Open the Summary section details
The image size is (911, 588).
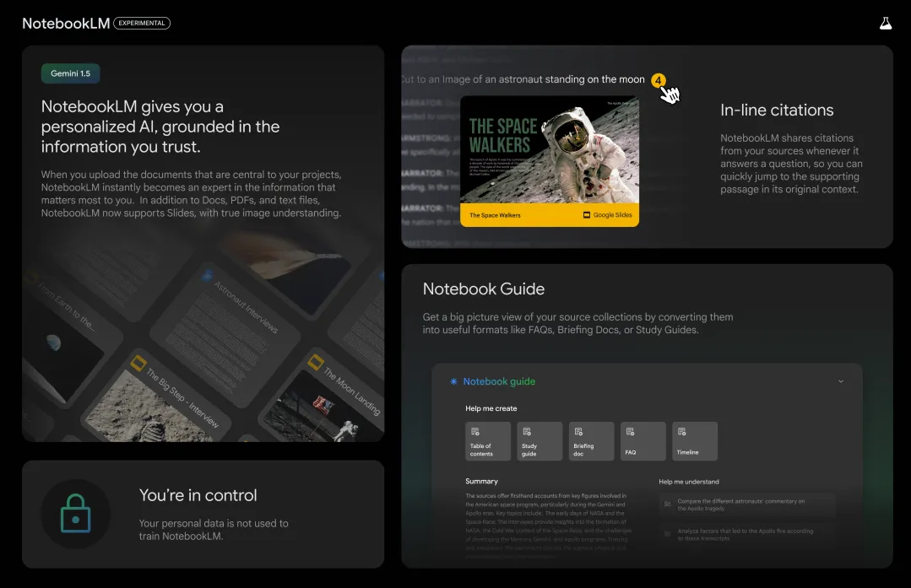(x=480, y=481)
